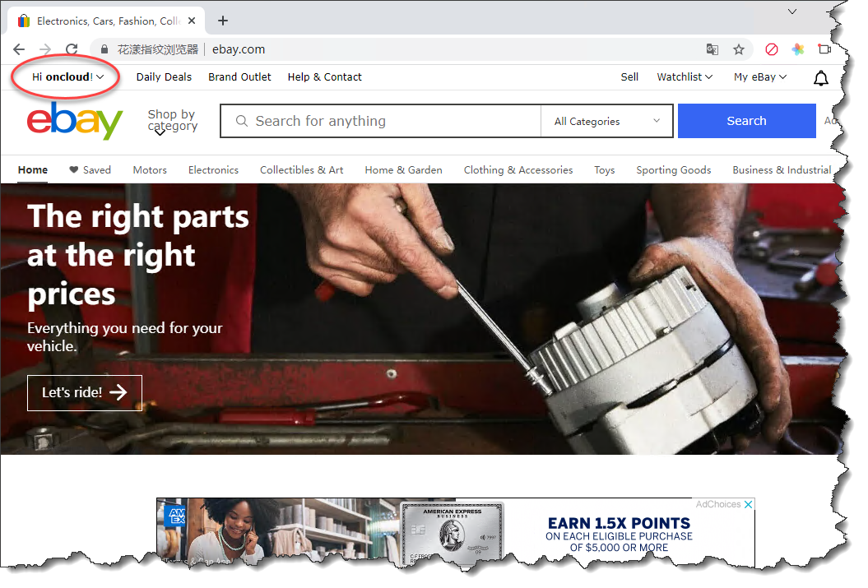
Task: Open the My eBay dropdown menu
Action: [759, 76]
